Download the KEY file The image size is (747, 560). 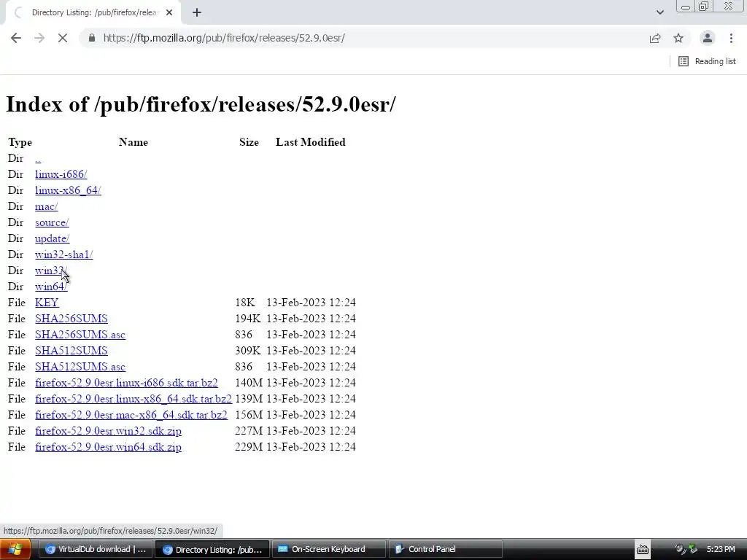point(47,303)
